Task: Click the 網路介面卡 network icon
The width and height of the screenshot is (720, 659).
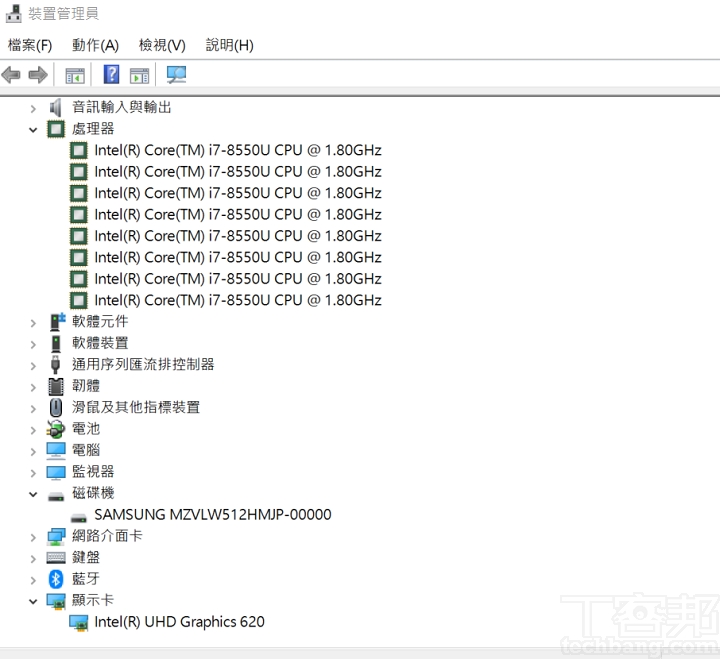Action: pyautogui.click(x=56, y=536)
